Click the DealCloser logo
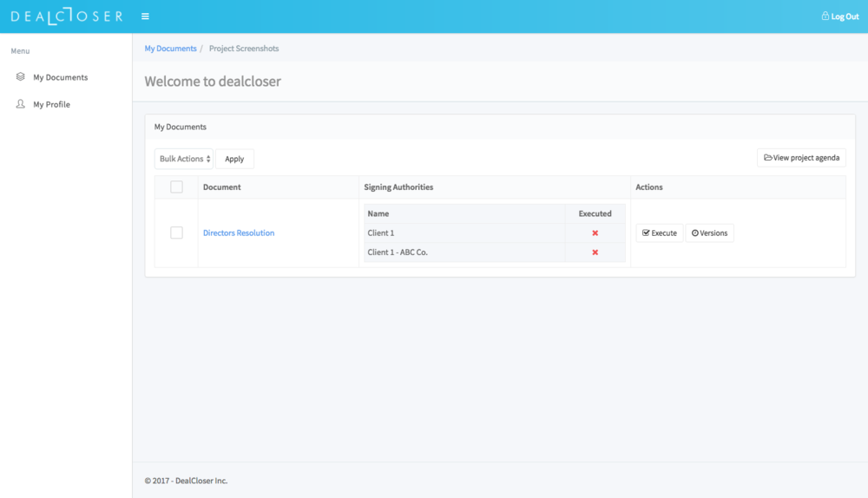This screenshot has height=498, width=868. (67, 16)
